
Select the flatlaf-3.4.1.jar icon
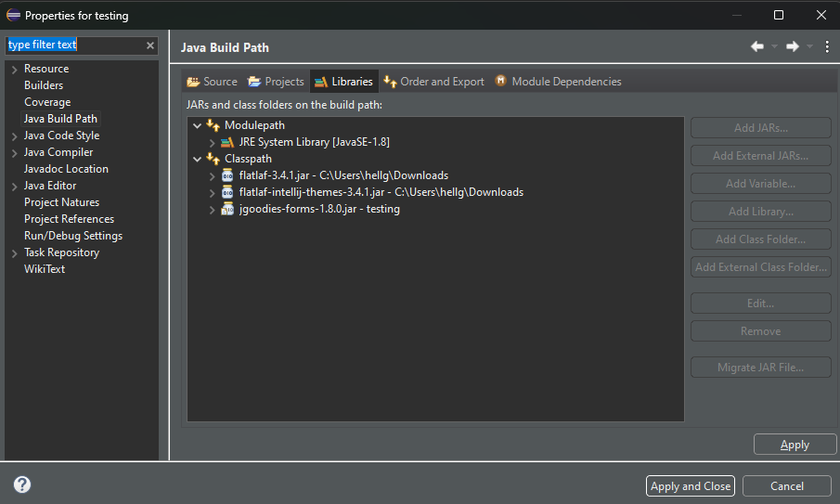click(x=227, y=175)
